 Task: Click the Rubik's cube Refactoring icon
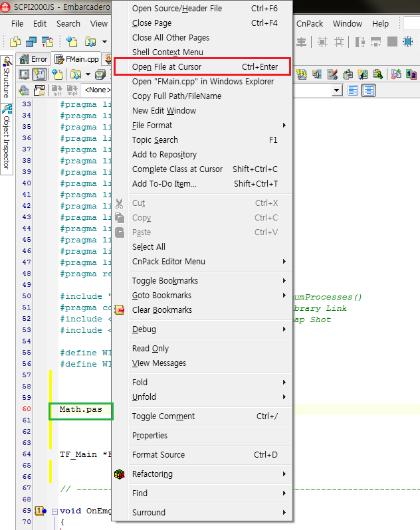(x=120, y=474)
